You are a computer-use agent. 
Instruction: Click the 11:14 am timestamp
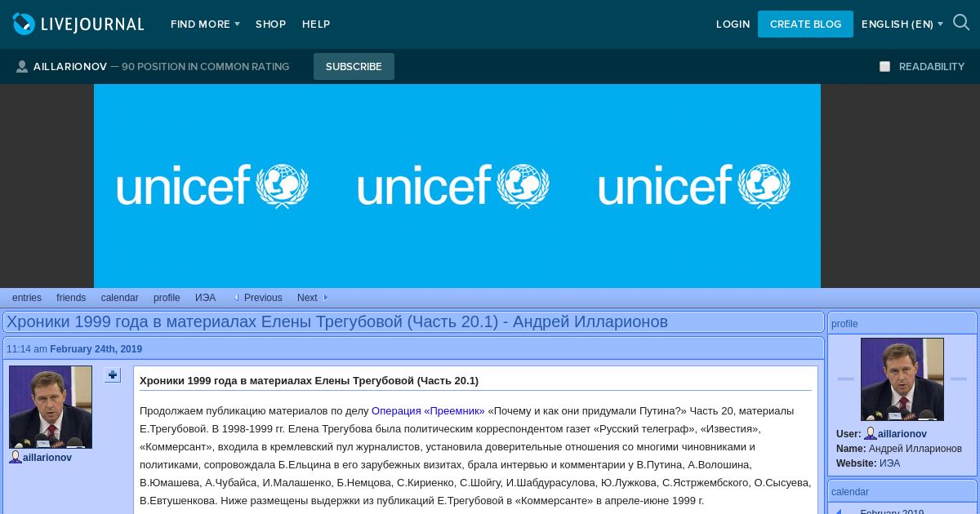coord(27,349)
